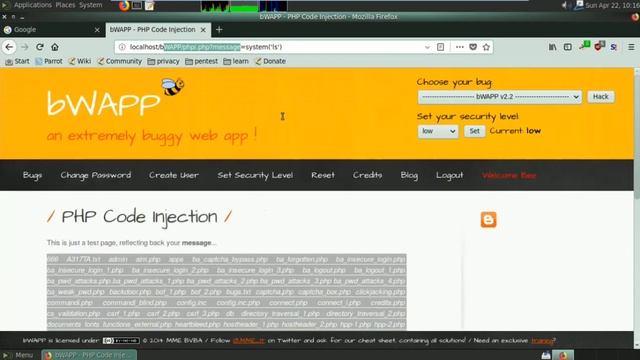
Task: Open the Bugs menu item
Action: (32, 175)
